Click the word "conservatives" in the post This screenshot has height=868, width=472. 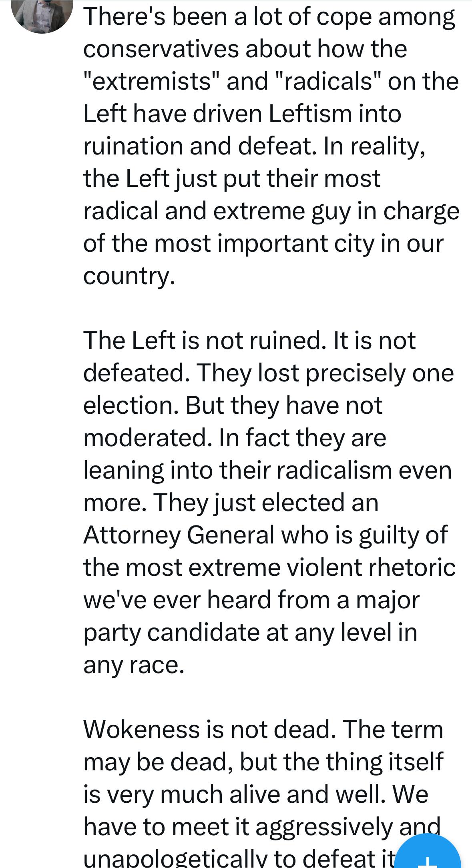[160, 49]
